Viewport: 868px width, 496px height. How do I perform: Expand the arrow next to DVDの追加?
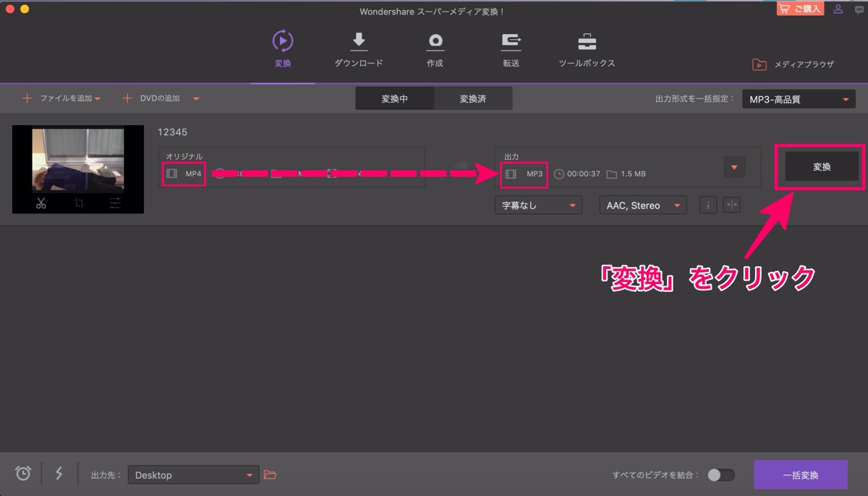(196, 99)
